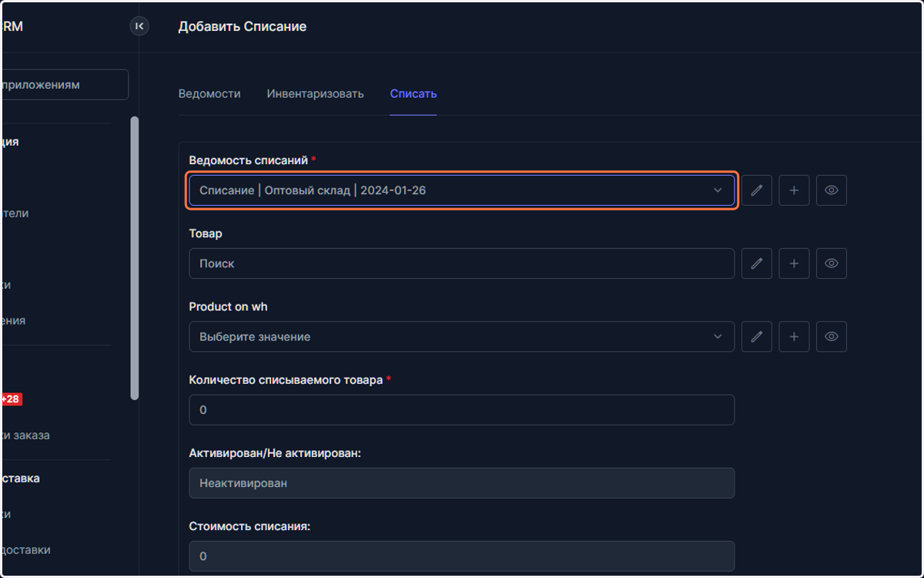924x578 pixels.
Task: Edit selected Ведомость списаний with pencil icon
Action: (756, 190)
